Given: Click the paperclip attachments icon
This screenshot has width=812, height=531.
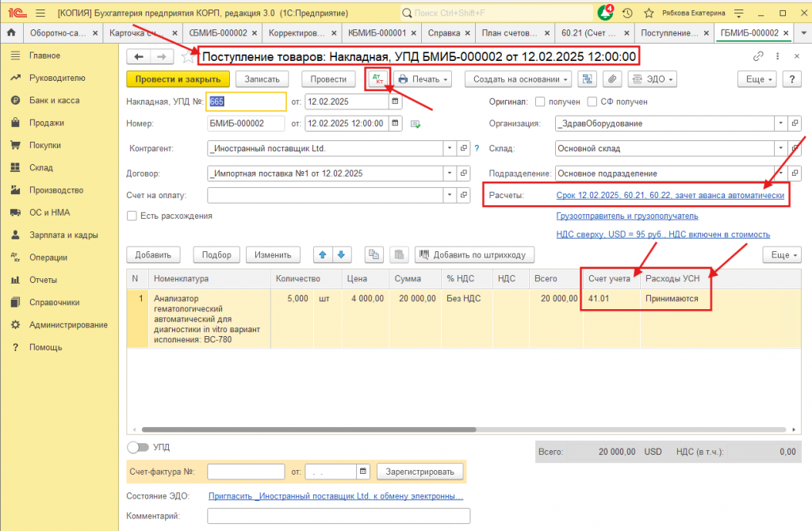Looking at the screenshot, I should (611, 79).
